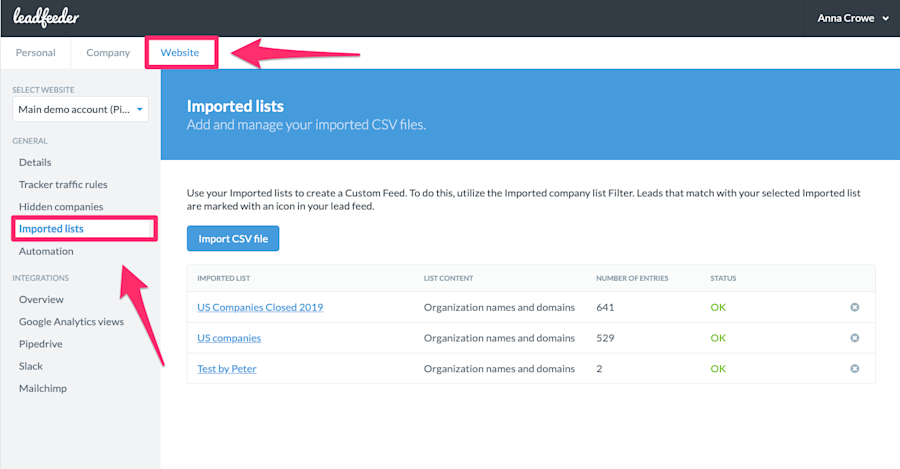Open the Mailchimp integration
The image size is (900, 469).
42,388
